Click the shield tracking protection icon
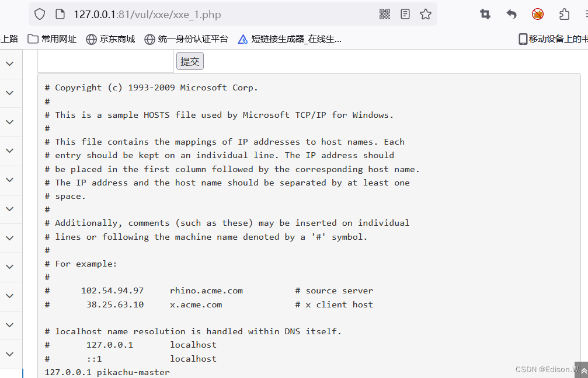The width and height of the screenshot is (588, 378). click(x=40, y=14)
